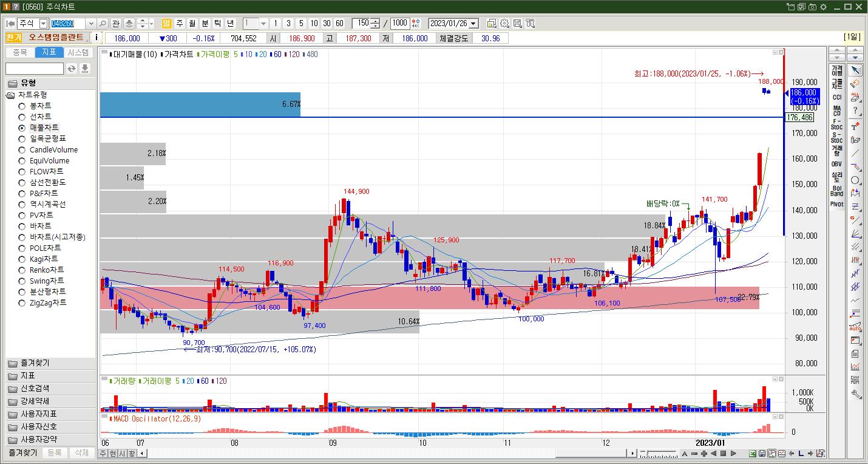Select 봉차트 chart type radio
Screen dimensions: 868x464
22,106
